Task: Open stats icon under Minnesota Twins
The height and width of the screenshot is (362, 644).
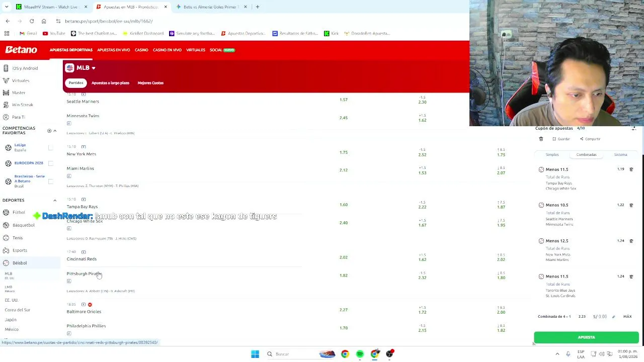Action: pos(69,123)
